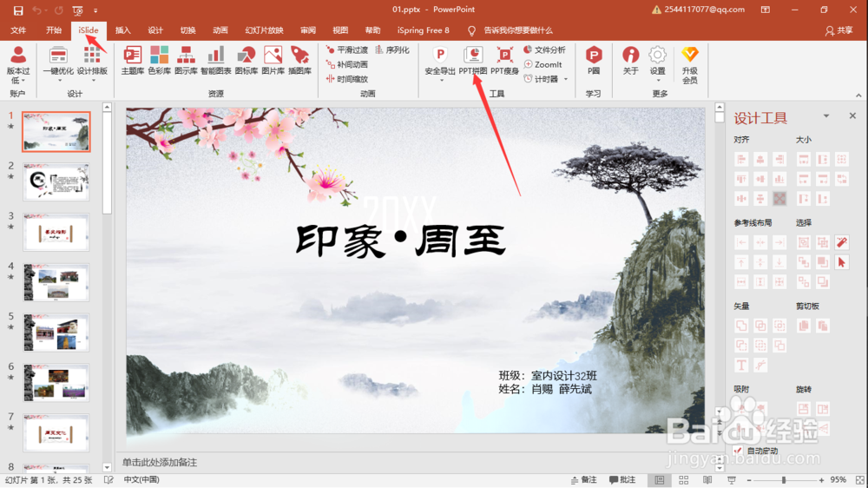Toggle the 自动启动 checkbox

(737, 451)
